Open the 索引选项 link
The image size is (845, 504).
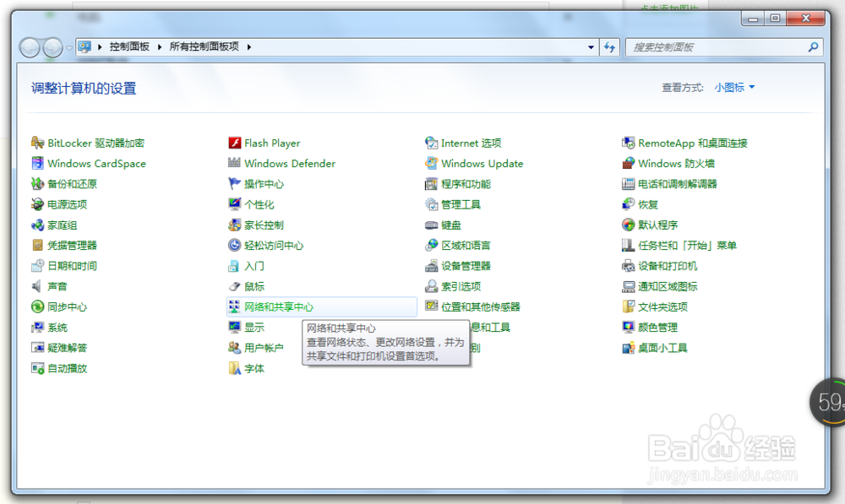461,286
